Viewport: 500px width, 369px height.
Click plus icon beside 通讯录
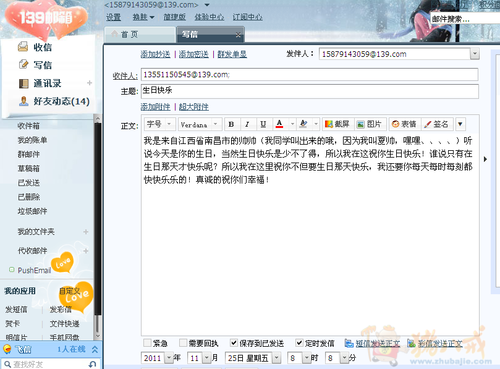pos(89,83)
